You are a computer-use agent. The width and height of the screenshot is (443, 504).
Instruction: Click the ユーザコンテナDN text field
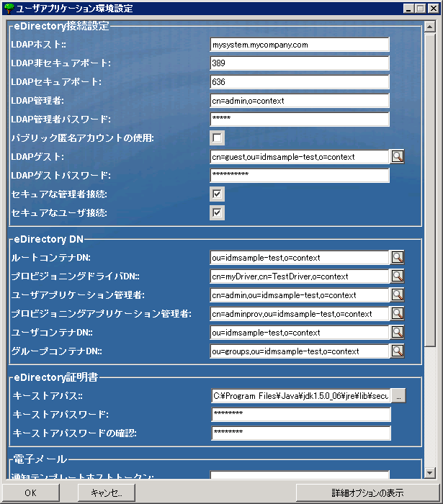point(300,333)
